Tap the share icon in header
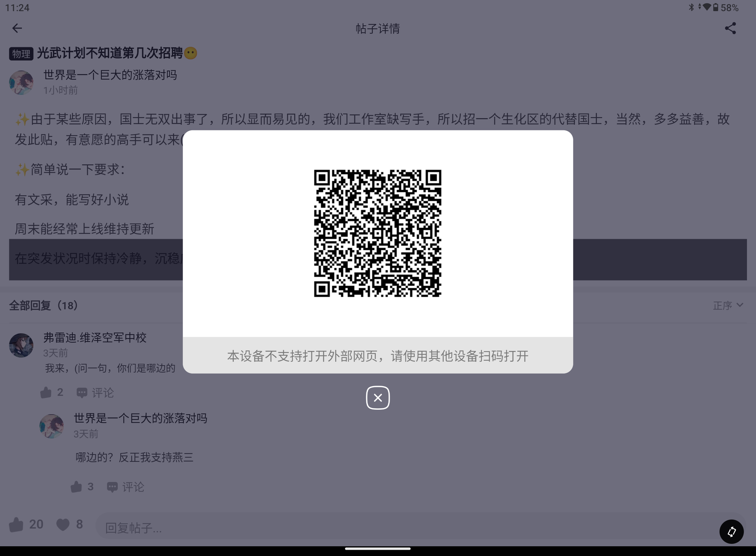This screenshot has width=756, height=556. tap(730, 28)
